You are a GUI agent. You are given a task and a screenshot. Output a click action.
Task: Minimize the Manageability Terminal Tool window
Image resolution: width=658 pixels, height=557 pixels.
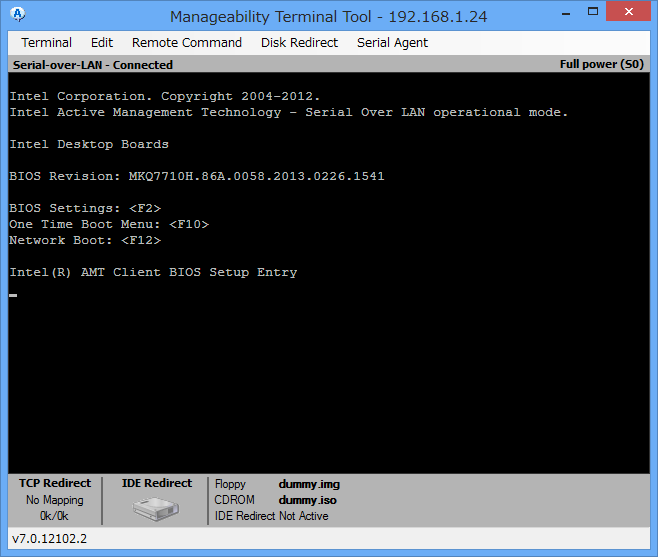[566, 13]
